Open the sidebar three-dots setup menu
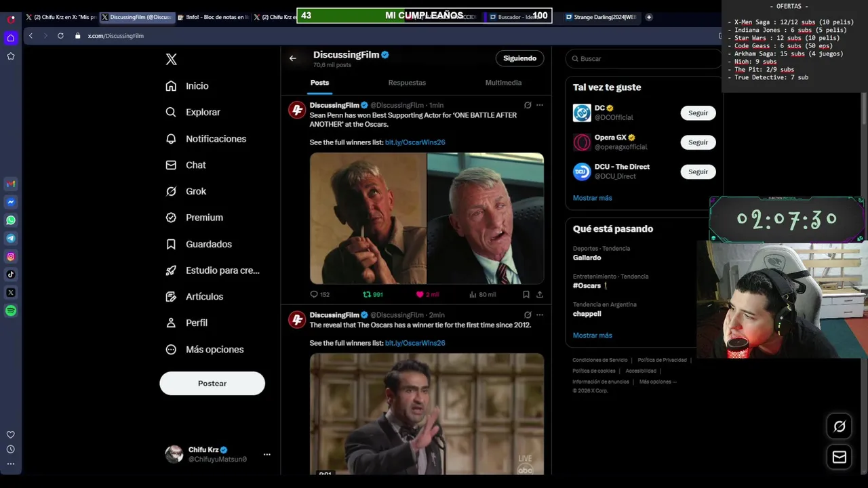Image resolution: width=868 pixels, height=488 pixels. pos(11,464)
